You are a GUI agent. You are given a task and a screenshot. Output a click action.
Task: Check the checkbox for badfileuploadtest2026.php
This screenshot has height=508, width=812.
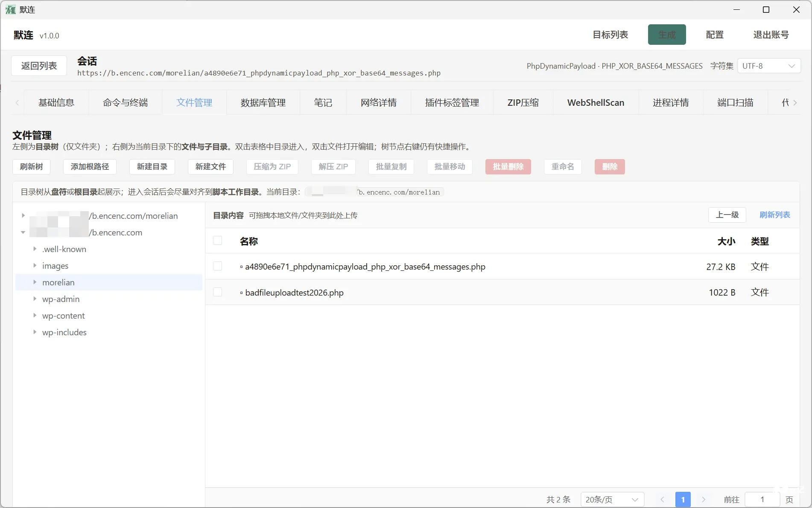(x=218, y=292)
